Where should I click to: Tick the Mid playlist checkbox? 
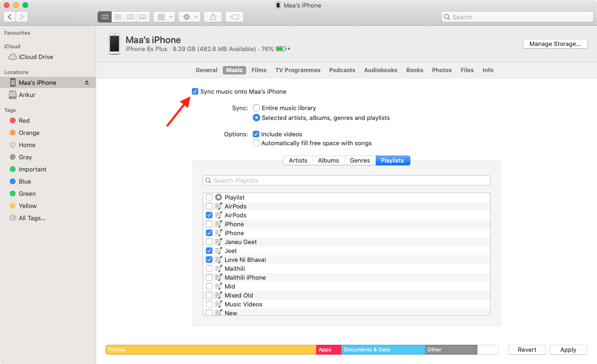pos(209,286)
